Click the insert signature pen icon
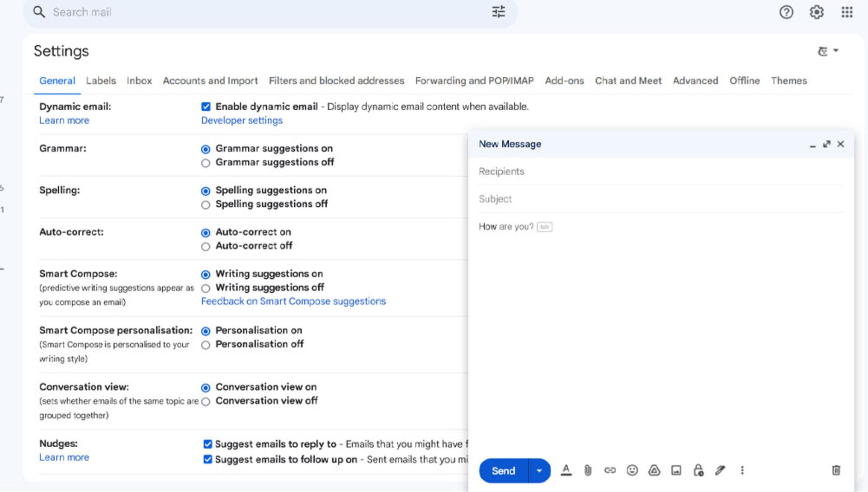This screenshot has width=868, height=492. coord(720,470)
